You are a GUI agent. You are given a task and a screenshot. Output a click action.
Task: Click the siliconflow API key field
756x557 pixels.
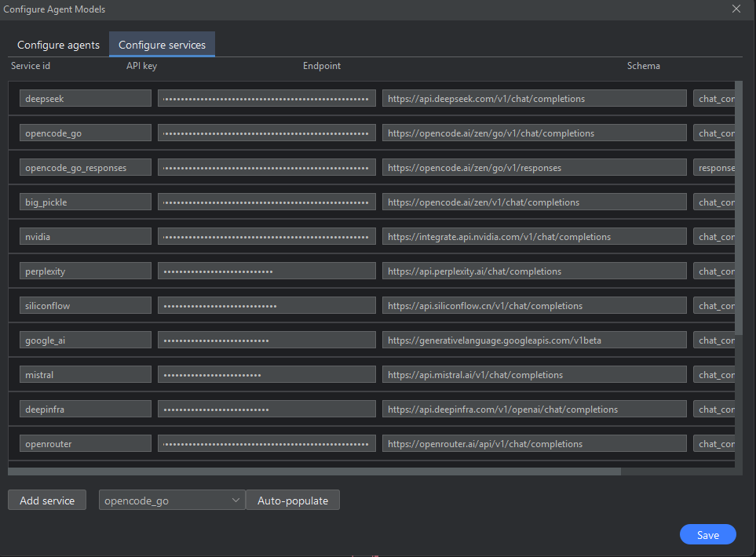pyautogui.click(x=267, y=305)
